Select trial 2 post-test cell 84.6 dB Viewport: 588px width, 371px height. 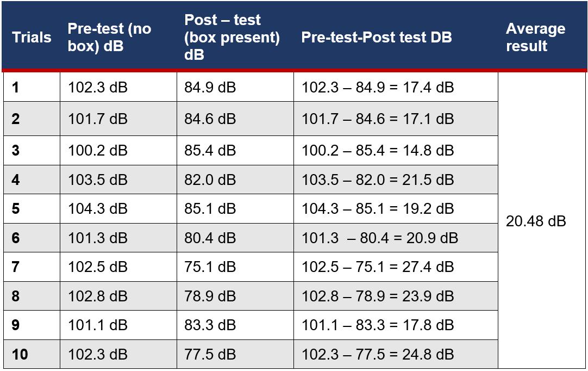tap(235, 119)
